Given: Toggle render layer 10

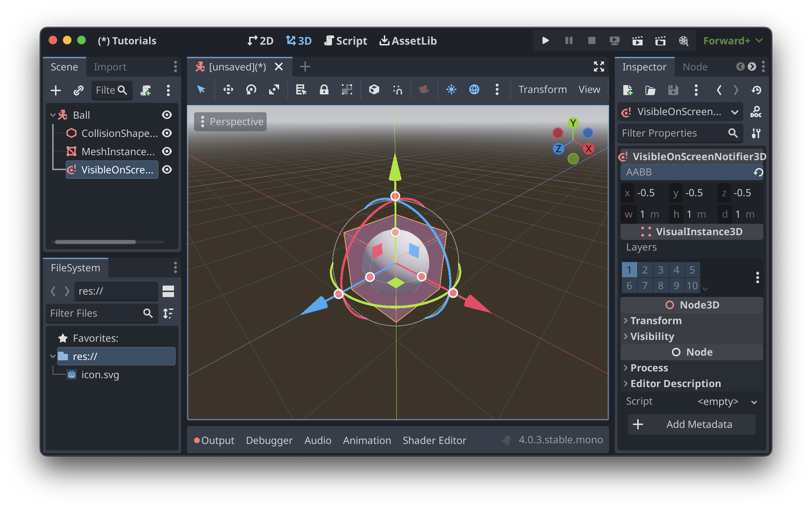Looking at the screenshot, I should pyautogui.click(x=692, y=286).
